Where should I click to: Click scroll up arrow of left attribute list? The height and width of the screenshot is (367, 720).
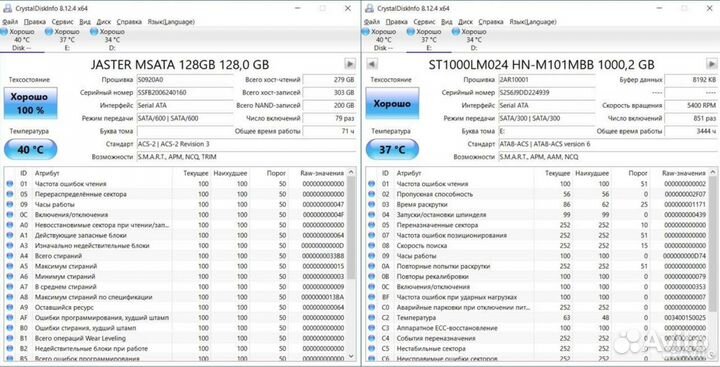(352, 172)
